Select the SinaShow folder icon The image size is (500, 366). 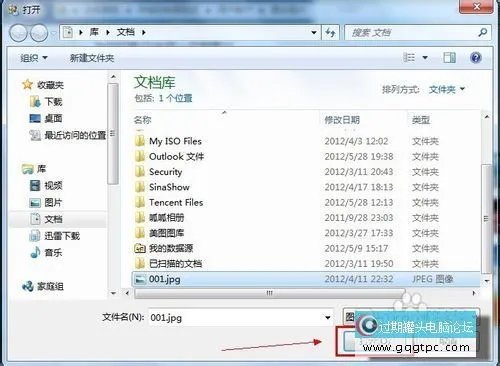coord(140,187)
